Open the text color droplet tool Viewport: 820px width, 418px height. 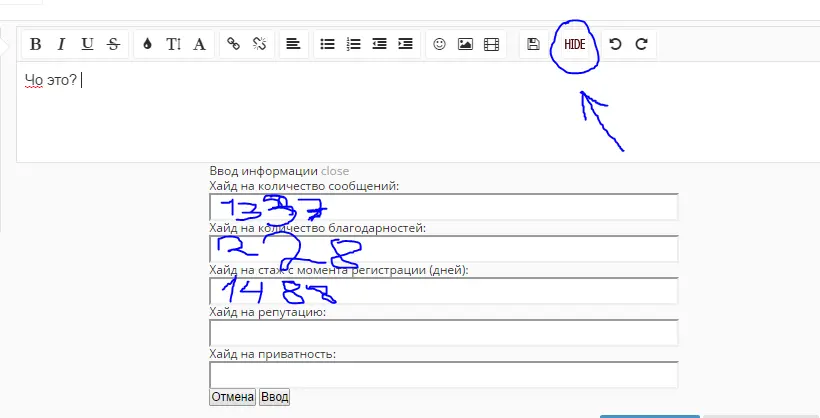(147, 44)
